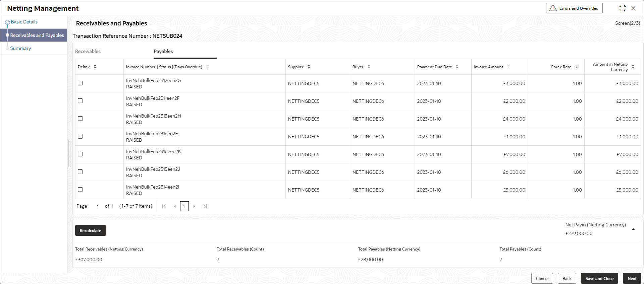The width and height of the screenshot is (644, 284).
Task: Click invoice InvNehBulkFeb2311een2F text
Action: 153,98
